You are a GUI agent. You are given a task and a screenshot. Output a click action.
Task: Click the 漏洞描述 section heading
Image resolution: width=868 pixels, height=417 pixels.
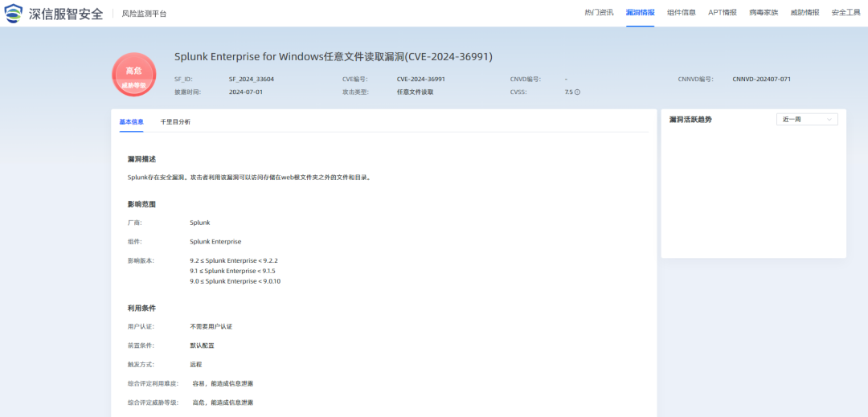[141, 159]
